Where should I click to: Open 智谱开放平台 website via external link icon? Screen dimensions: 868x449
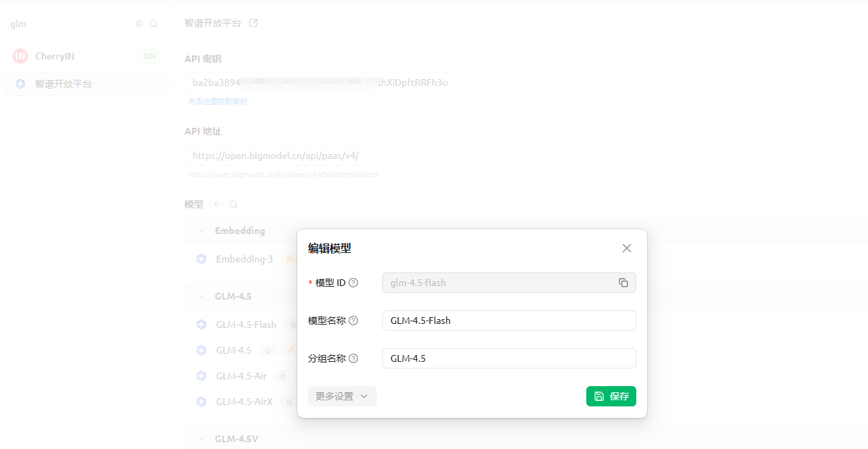tap(253, 22)
